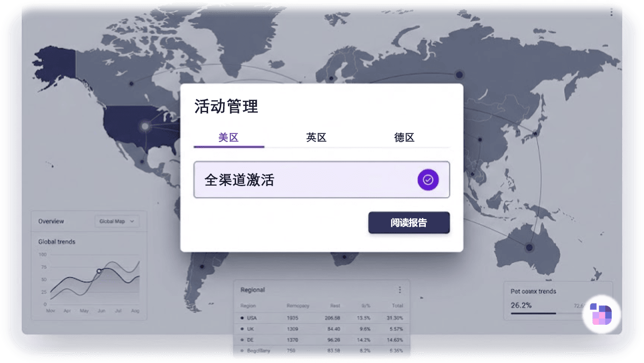Switch to the 德区 tab
This screenshot has width=644, height=363.
click(405, 138)
